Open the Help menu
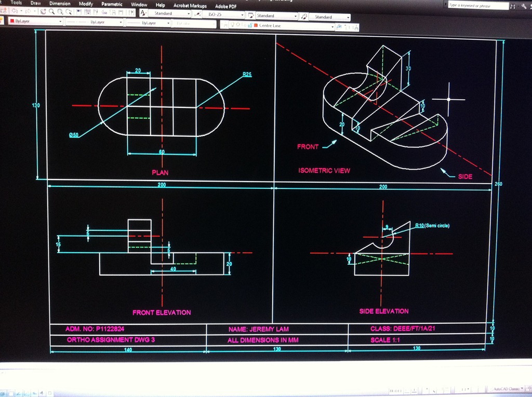Viewport: 532px width, 397px height. coord(160,5)
